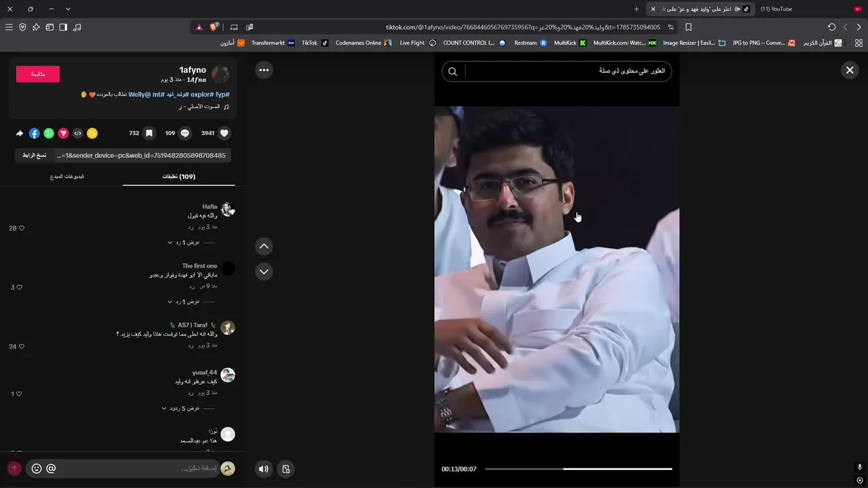The image size is (868, 488).
Task: Open the Restream bookmark
Action: pyautogui.click(x=530, y=43)
